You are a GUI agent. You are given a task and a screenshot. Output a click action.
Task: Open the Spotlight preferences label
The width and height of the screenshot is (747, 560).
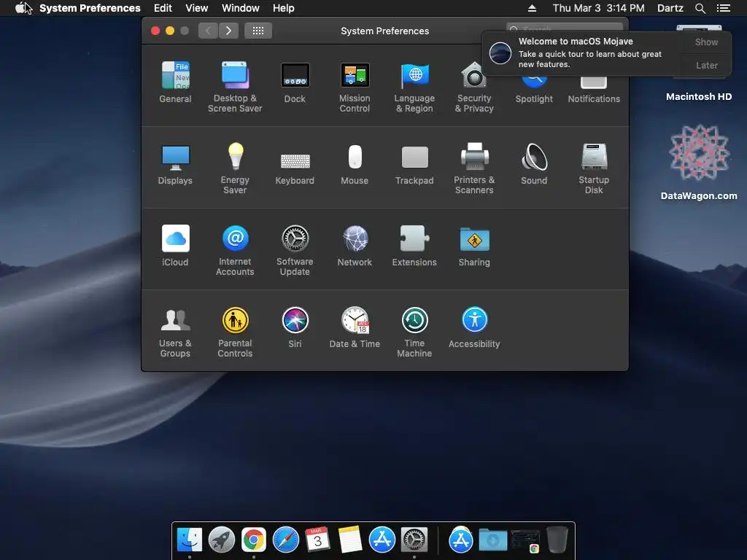[534, 99]
